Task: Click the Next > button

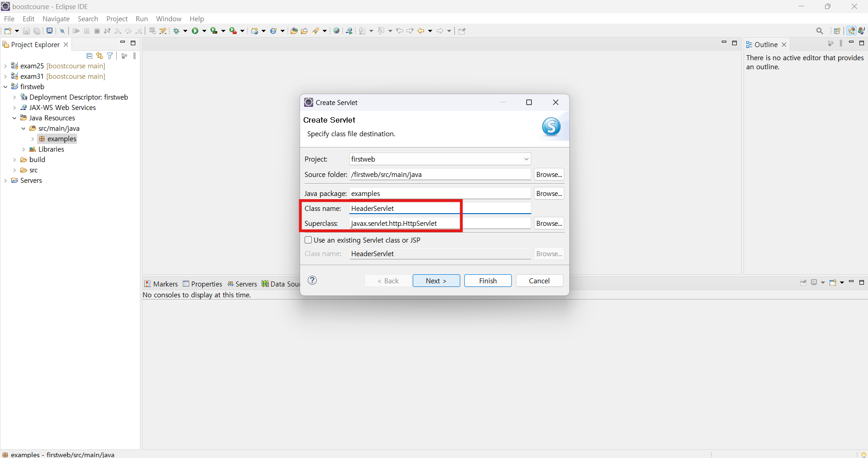Action: pyautogui.click(x=436, y=281)
